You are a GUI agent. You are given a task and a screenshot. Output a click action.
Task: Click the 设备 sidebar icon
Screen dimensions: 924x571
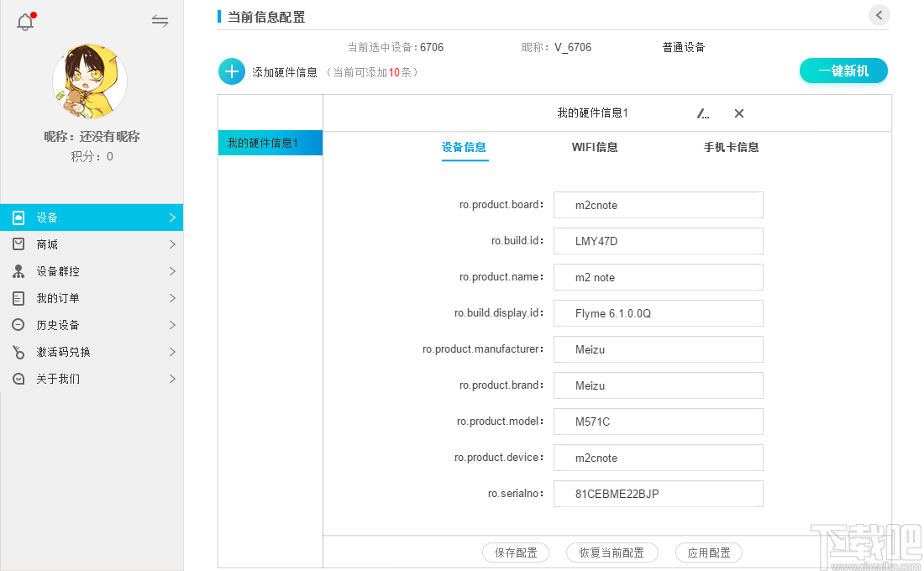tap(18, 217)
